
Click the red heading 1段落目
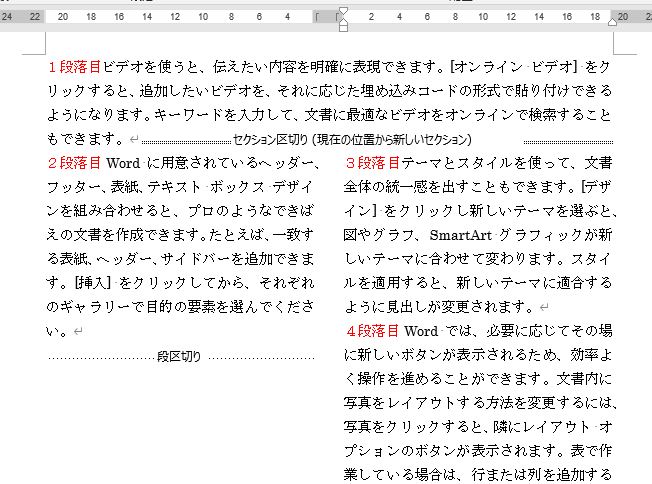(x=74, y=67)
